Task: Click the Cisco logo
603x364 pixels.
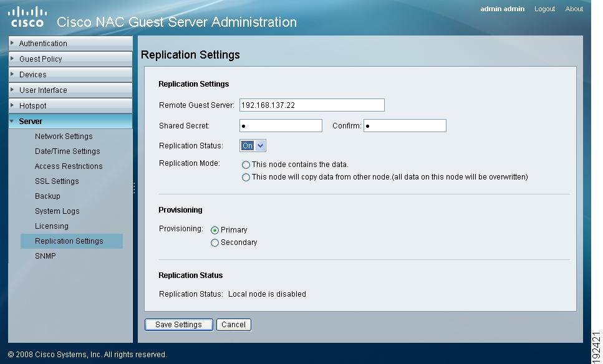Action: tap(27, 17)
